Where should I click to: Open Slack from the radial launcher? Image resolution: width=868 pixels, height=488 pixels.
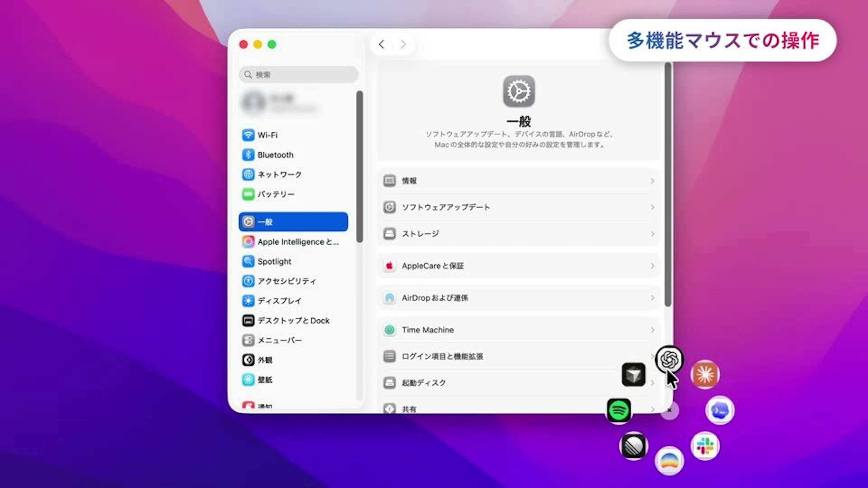click(705, 446)
